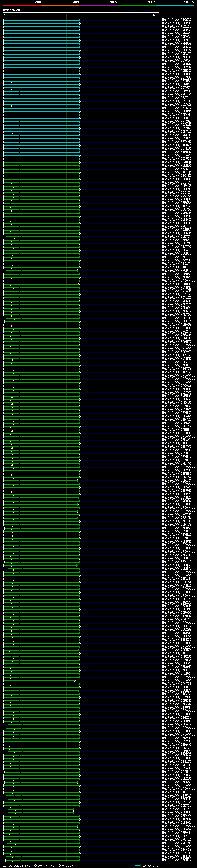The height and width of the screenshot is (868, 197).
Task: Select the UniRef100_P18445 label
Action: (177, 416)
